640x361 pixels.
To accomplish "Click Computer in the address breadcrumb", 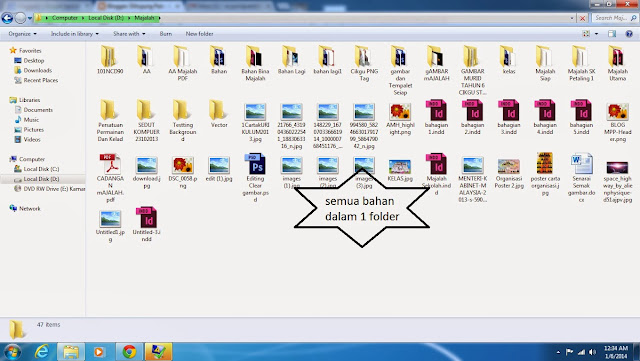I will (64, 18).
